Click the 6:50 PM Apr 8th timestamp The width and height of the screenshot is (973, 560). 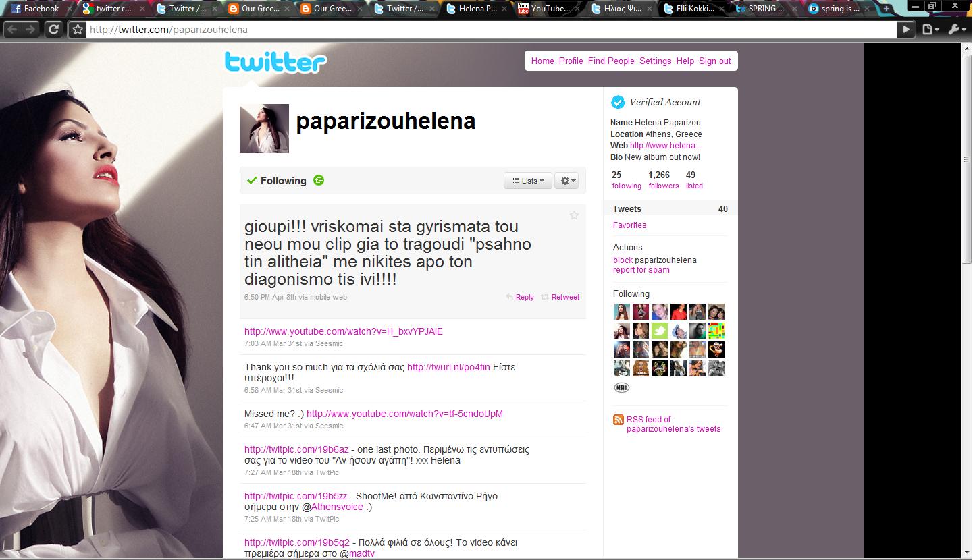(x=270, y=297)
